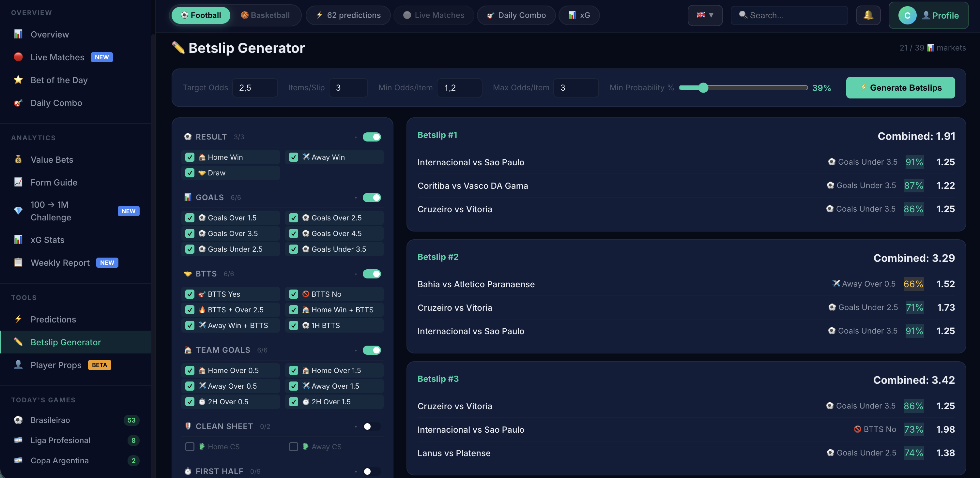The image size is (980, 478).
Task: Collapse the TEAM GOALS section arrow
Action: (x=356, y=351)
